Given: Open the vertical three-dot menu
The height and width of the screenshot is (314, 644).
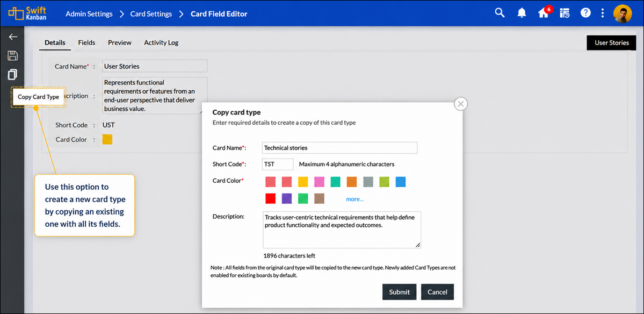Looking at the screenshot, I should [603, 13].
